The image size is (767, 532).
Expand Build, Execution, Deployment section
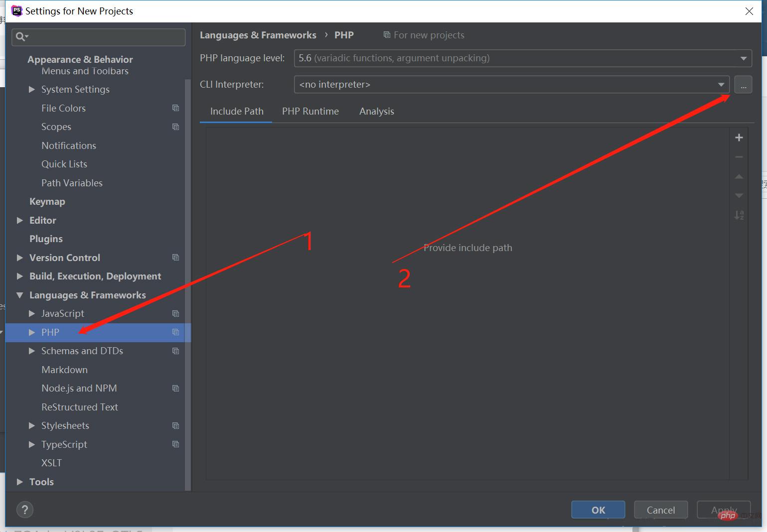click(20, 276)
